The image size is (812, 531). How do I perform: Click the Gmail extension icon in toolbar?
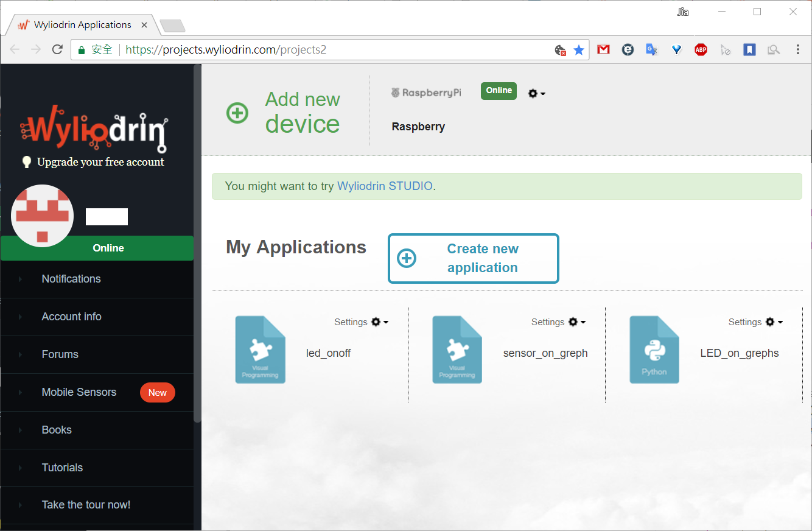coord(603,50)
